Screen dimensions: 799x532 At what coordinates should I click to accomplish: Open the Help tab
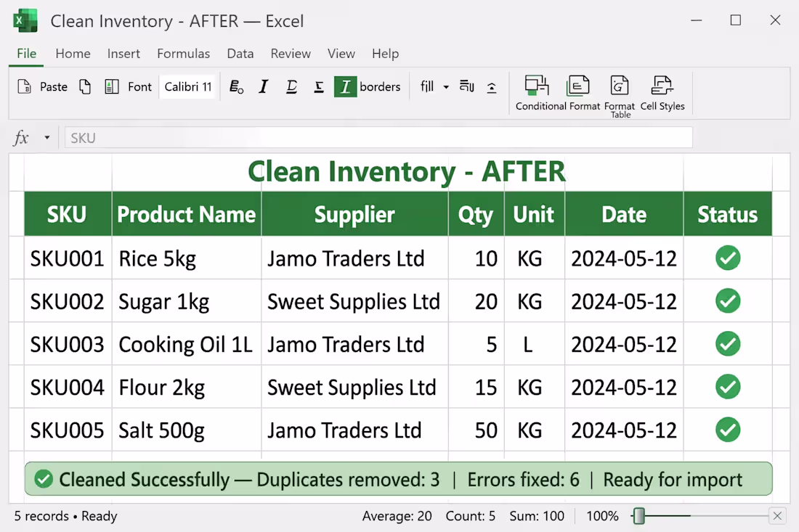(385, 54)
